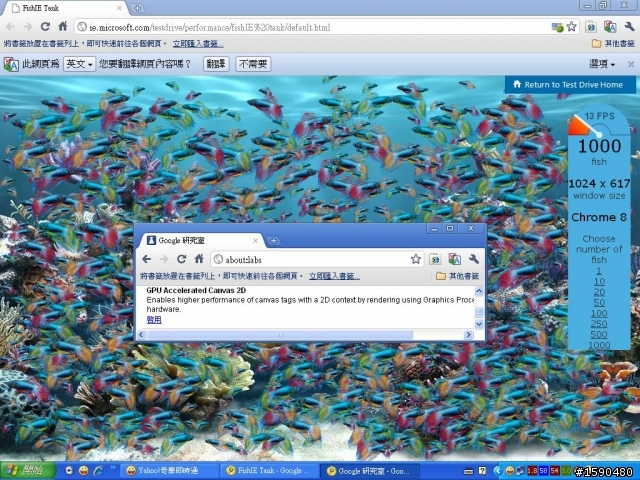Click home icon in small Chrome window
640x480 pixels.
[x=199, y=258]
